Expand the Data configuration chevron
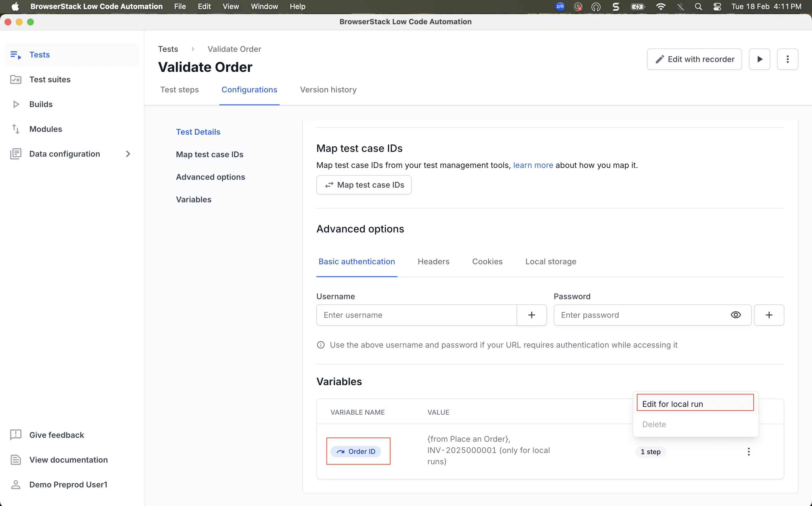 128,154
